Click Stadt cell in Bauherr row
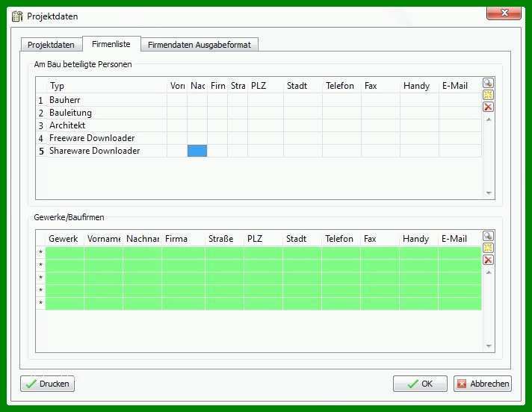This screenshot has width=532, height=412. pyautogui.click(x=303, y=100)
